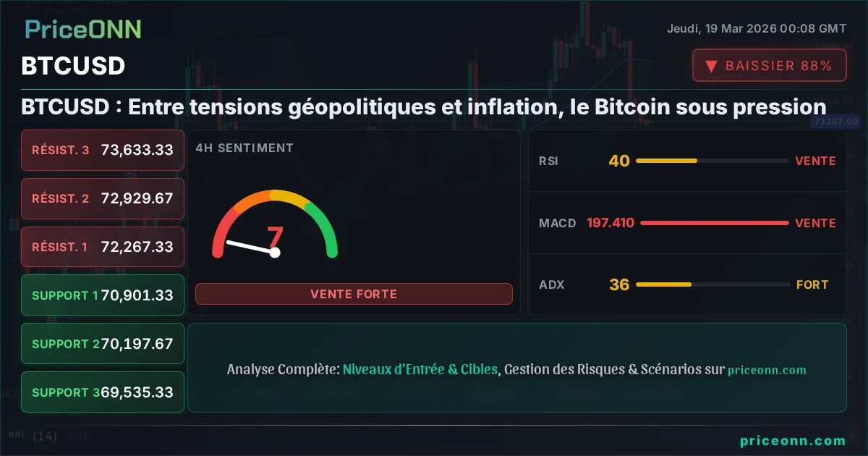Follow the priceonn.com link in the analysis banner

tap(767, 370)
